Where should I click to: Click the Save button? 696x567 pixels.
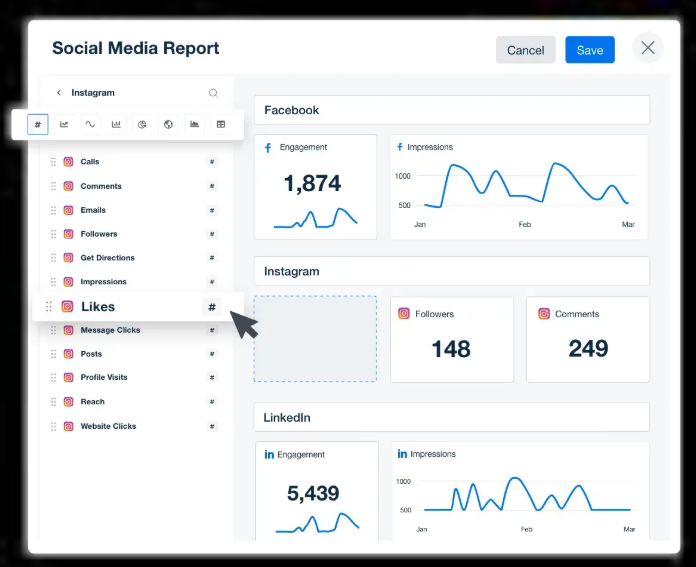(589, 50)
